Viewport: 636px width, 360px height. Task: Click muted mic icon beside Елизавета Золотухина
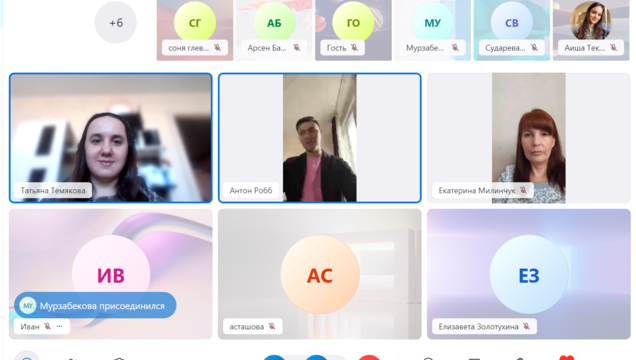(x=526, y=326)
